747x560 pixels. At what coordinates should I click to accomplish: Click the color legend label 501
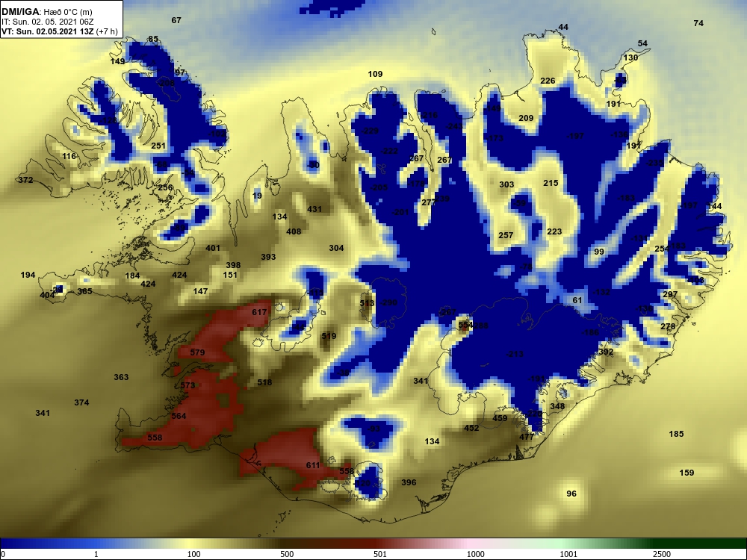tap(379, 554)
